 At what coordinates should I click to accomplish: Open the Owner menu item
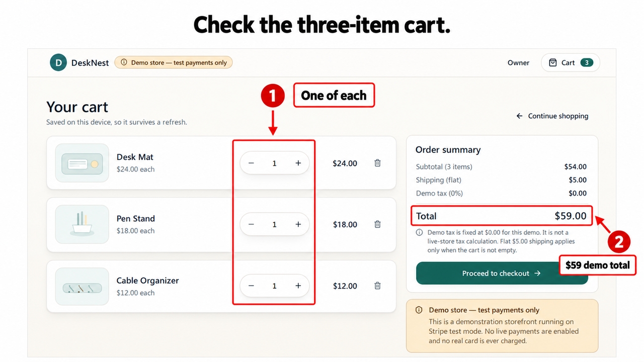518,63
